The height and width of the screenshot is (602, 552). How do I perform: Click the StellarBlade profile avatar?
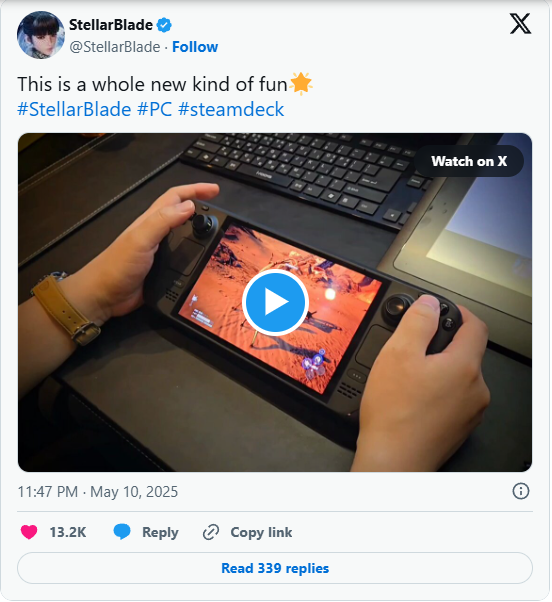41,35
